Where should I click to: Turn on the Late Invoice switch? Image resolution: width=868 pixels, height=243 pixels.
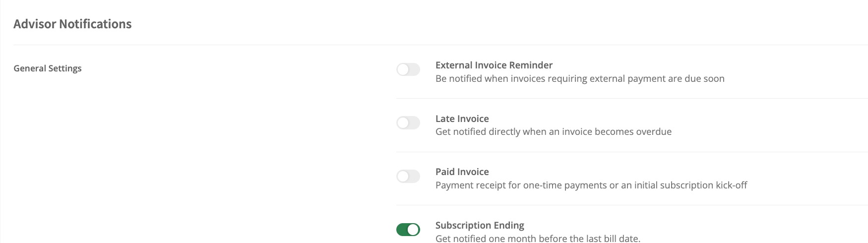point(408,122)
